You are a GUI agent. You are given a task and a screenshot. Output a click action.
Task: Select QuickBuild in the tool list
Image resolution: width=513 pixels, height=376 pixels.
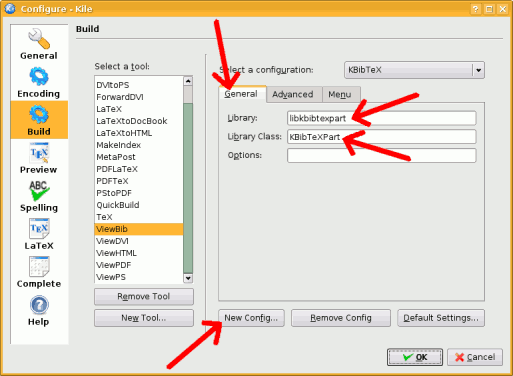(x=139, y=205)
